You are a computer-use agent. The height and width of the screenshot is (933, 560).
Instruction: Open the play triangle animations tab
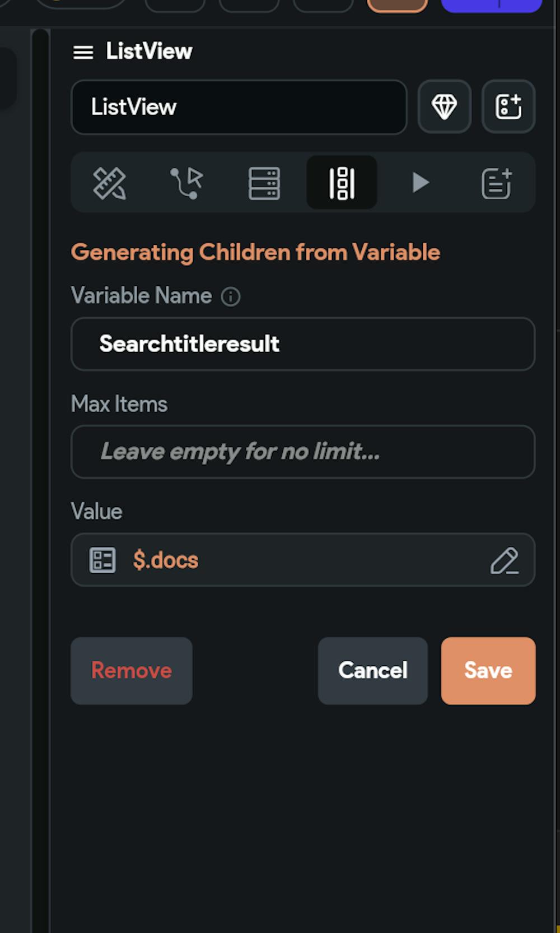[x=420, y=183]
